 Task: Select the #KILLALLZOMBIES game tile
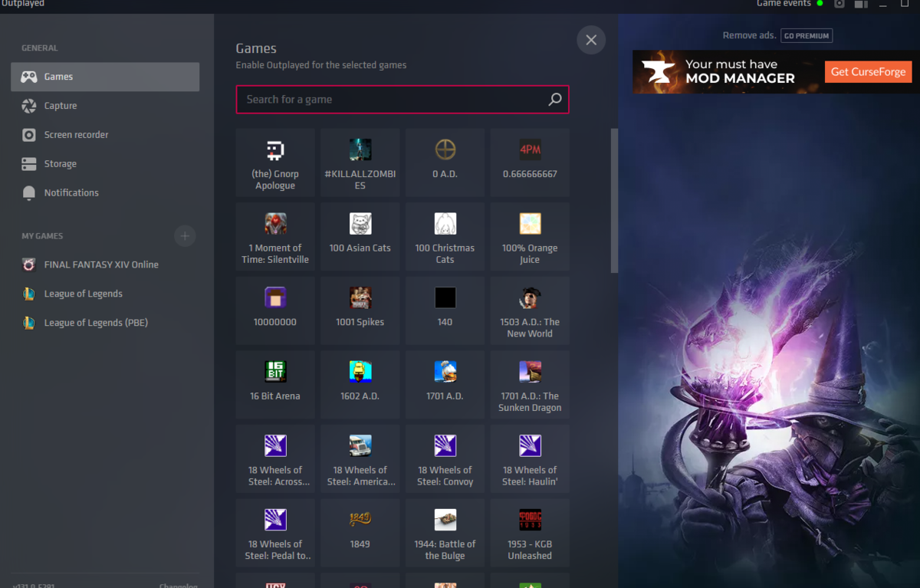(x=360, y=162)
